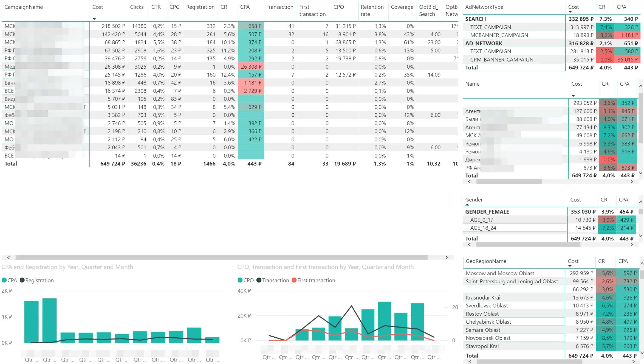The width and height of the screenshot is (644, 364).
Task: Toggle the Gender column ascending sort arrow
Action: [x=467, y=205]
